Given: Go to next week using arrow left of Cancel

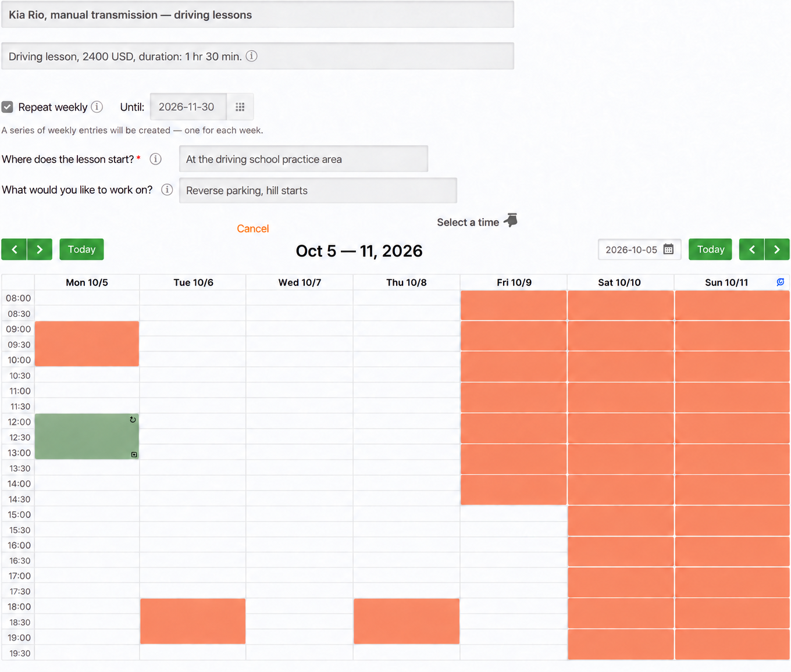Looking at the screenshot, I should pos(40,249).
